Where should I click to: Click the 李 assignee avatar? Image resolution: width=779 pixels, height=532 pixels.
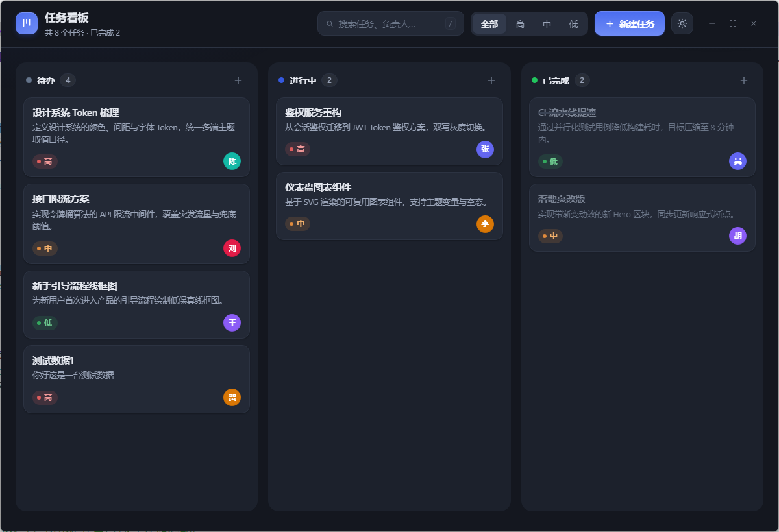pyautogui.click(x=485, y=224)
